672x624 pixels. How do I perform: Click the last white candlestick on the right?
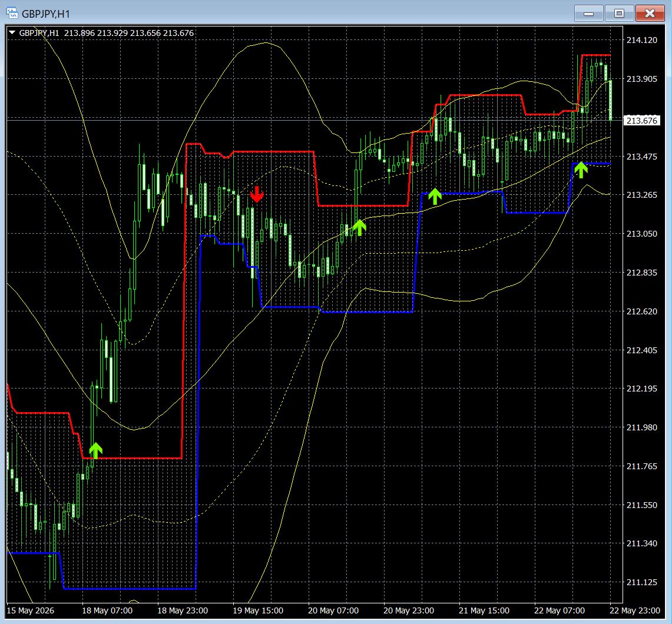tap(610, 100)
